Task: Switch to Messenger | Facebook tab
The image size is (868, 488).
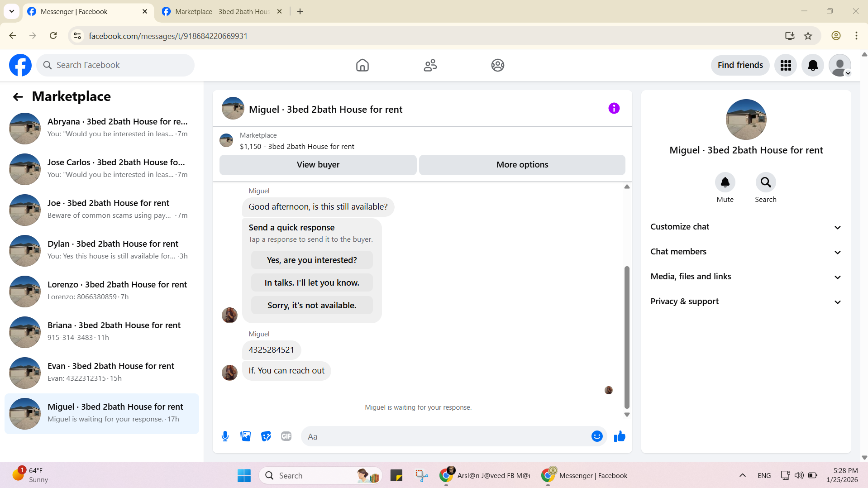Action: (x=88, y=12)
